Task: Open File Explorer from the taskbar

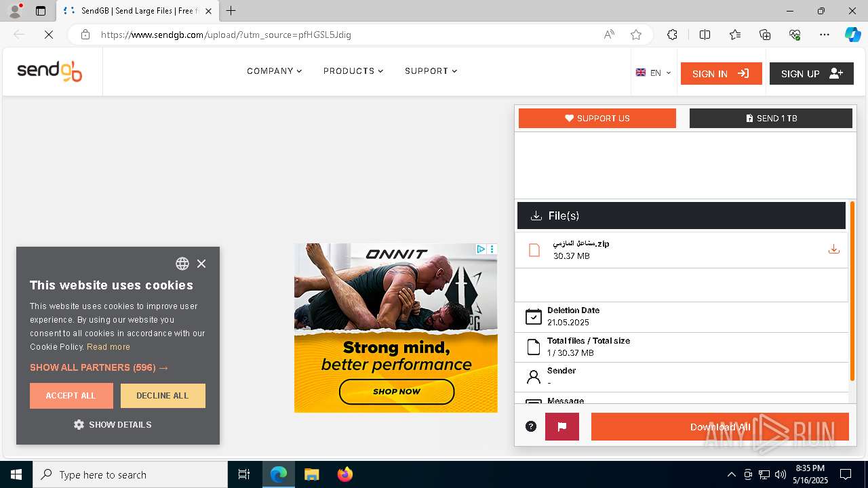Action: tap(311, 474)
